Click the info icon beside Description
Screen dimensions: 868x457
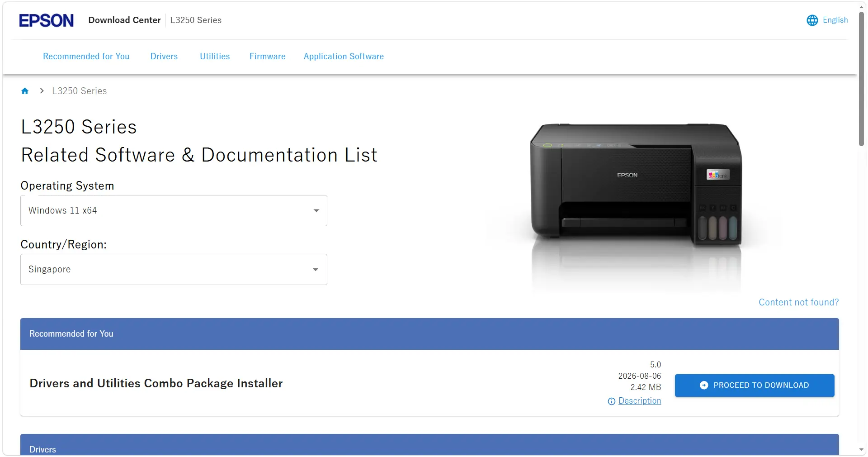tap(612, 401)
